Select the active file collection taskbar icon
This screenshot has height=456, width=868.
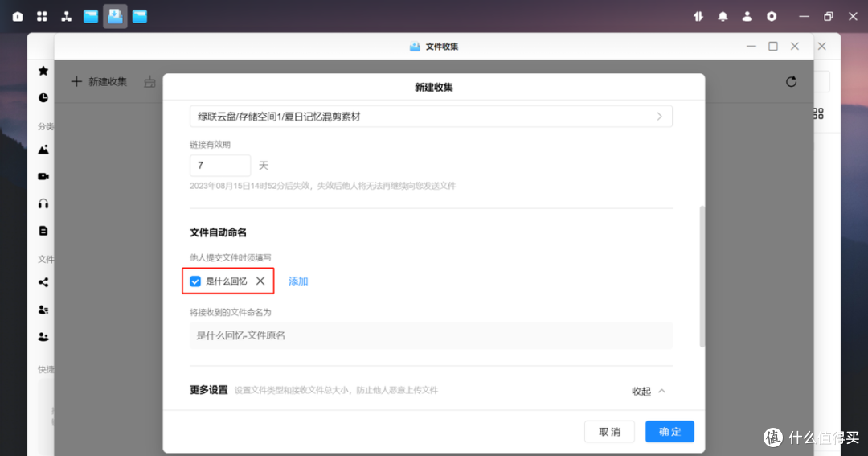[x=115, y=16]
